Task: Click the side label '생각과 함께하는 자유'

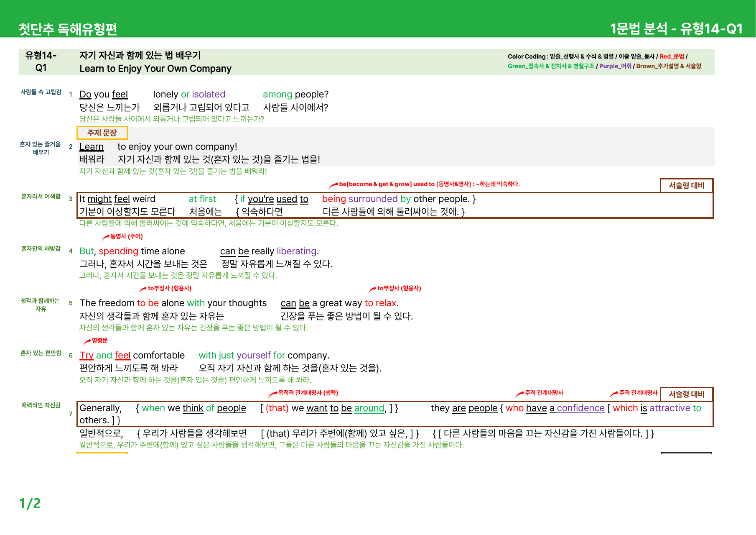Action: 41,305
